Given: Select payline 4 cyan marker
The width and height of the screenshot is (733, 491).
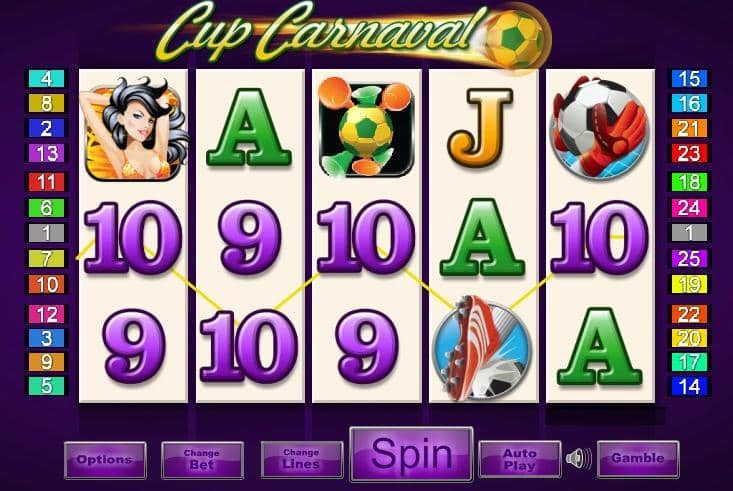Looking at the screenshot, I should [x=46, y=79].
